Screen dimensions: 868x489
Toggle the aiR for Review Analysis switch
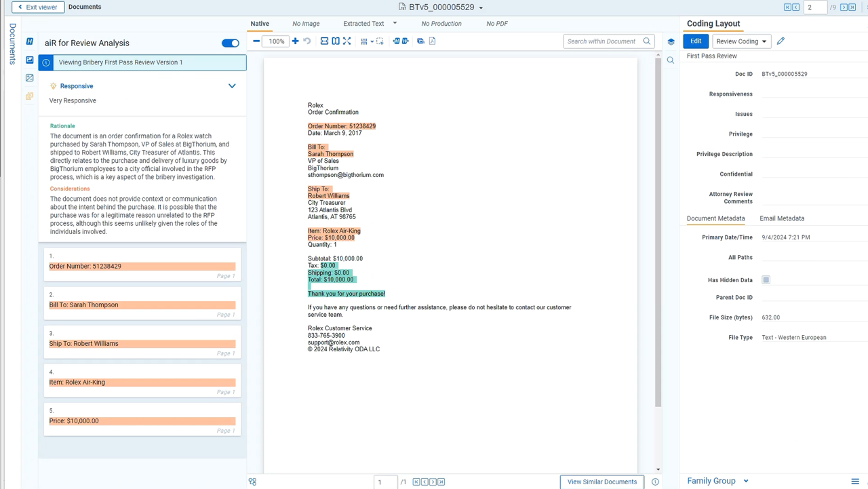coord(230,42)
